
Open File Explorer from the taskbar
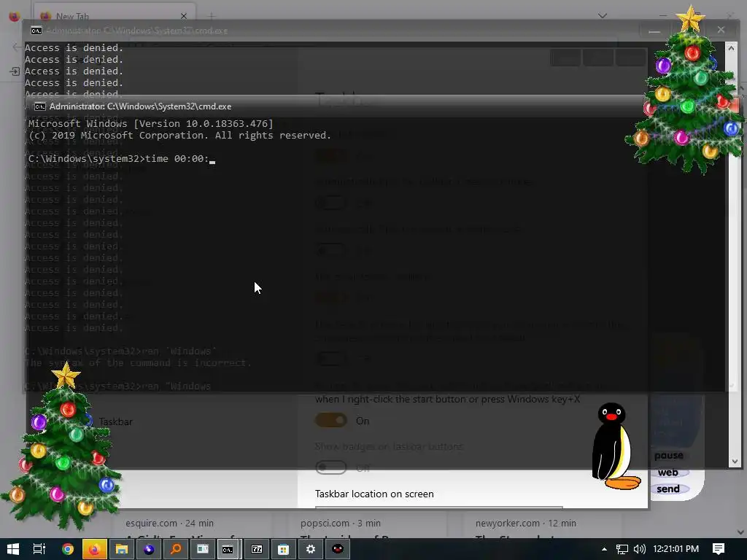point(122,549)
